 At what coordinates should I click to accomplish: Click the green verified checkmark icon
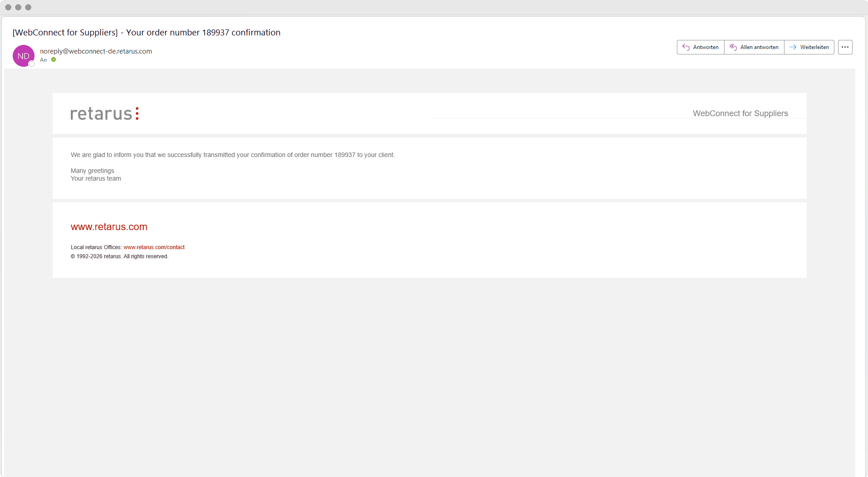point(54,60)
